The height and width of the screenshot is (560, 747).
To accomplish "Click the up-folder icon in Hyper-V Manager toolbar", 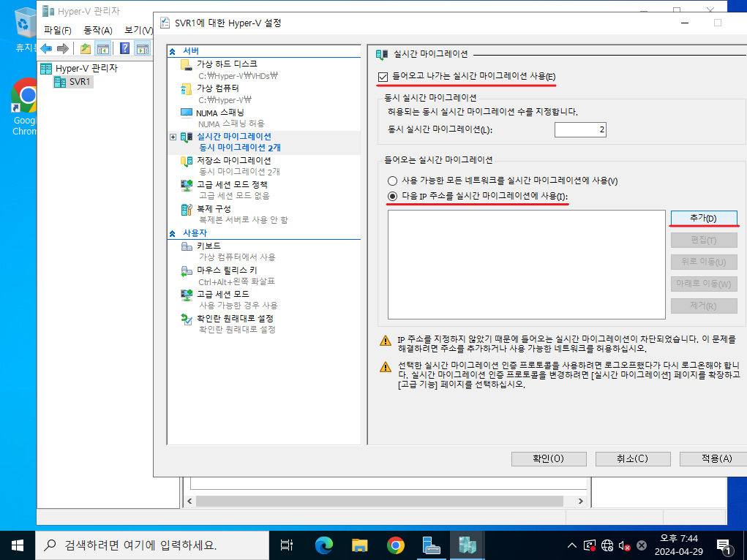I will point(86,48).
